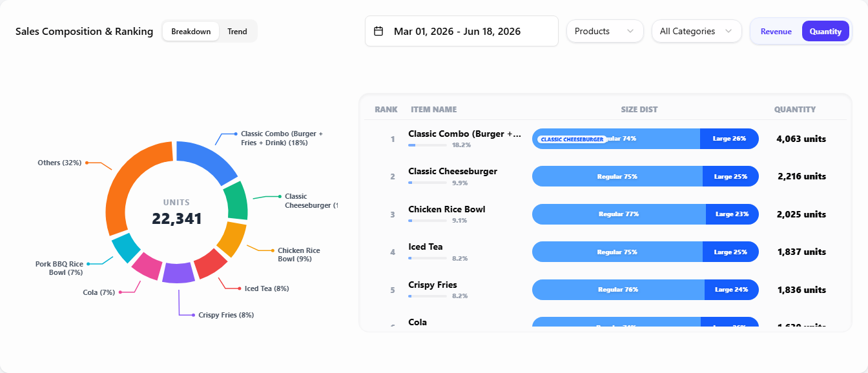Viewport: 868px width, 373px height.
Task: Click the Others (32%) chart label
Action: [x=59, y=163]
